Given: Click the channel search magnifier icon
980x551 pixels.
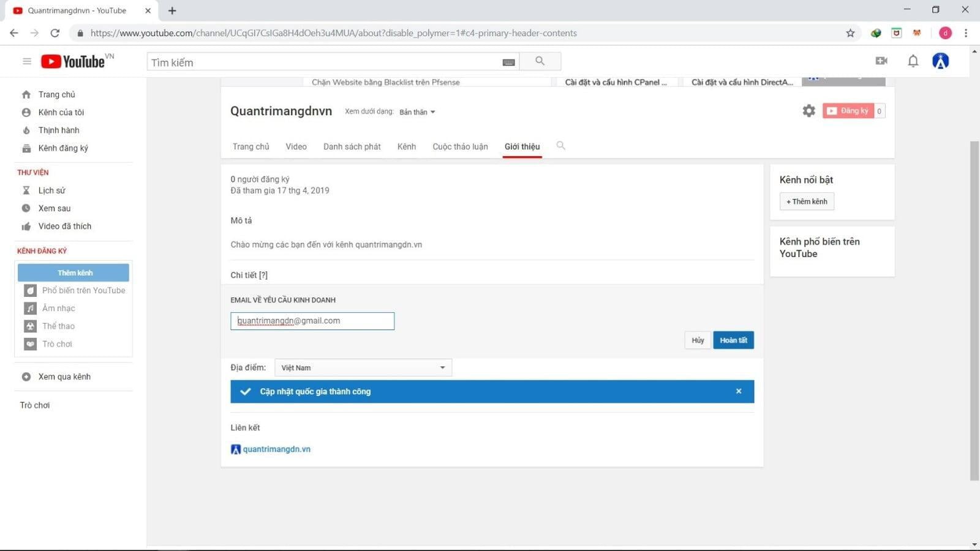Looking at the screenshot, I should [560, 146].
